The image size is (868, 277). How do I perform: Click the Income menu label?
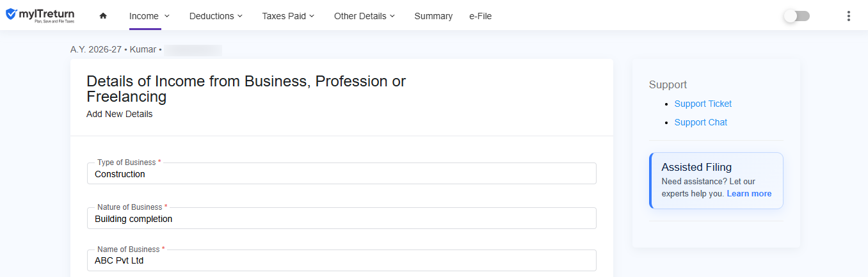click(143, 16)
